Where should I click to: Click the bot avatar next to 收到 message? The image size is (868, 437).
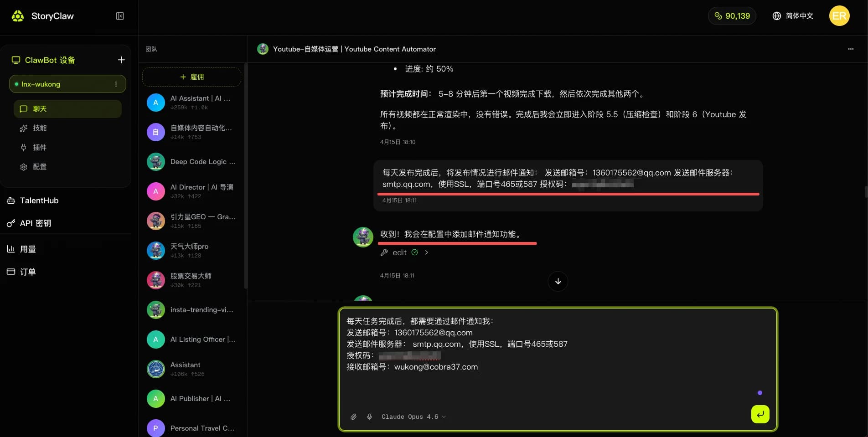363,237
